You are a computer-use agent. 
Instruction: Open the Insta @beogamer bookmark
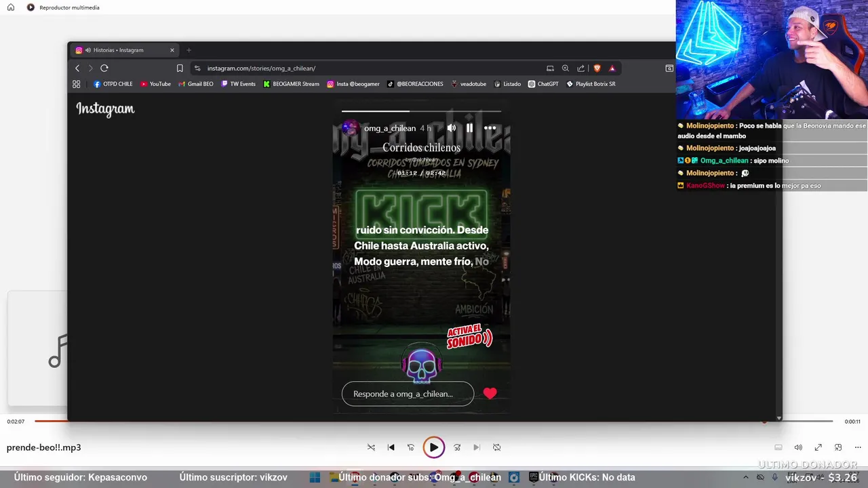tap(353, 84)
